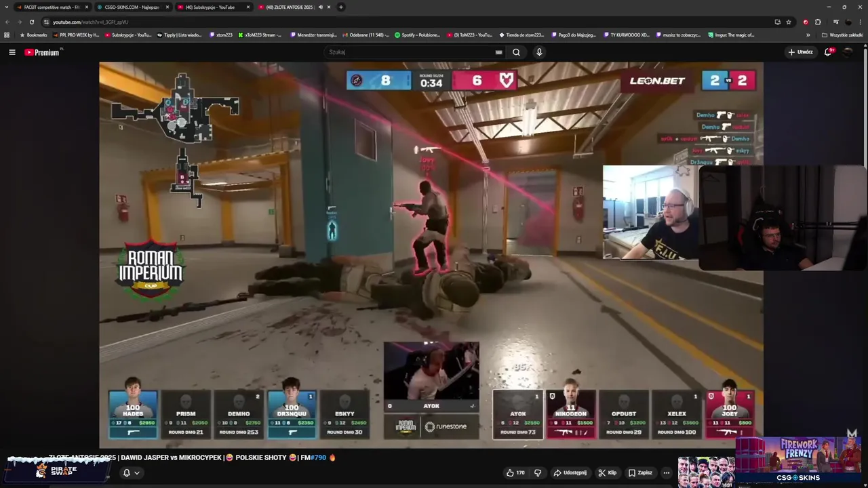
Task: Expand hidden bookmarks overflow chevron
Action: [808, 35]
